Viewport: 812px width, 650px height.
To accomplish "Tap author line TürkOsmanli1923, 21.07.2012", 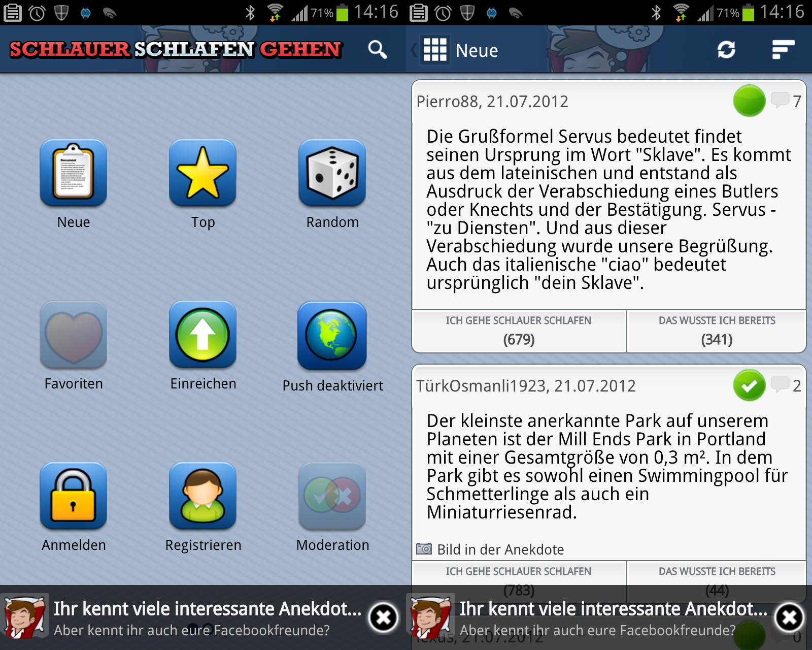I will coord(526,386).
